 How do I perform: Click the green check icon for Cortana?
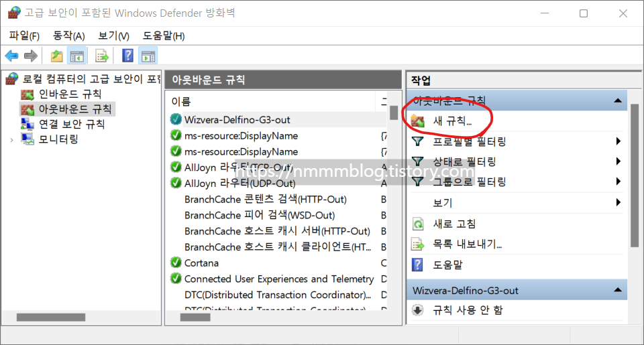pyautogui.click(x=176, y=262)
